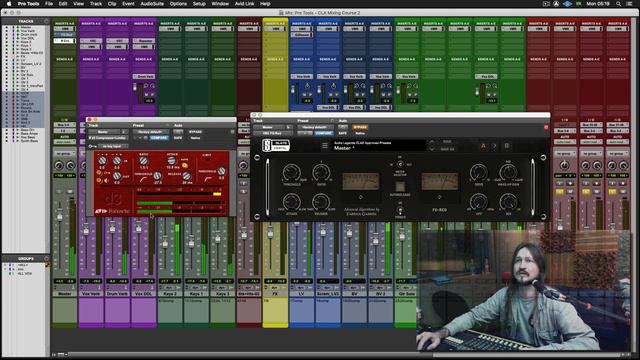The width and height of the screenshot is (640, 360).
Task: Click Compare in FG-Red plugin header
Action: (x=324, y=133)
